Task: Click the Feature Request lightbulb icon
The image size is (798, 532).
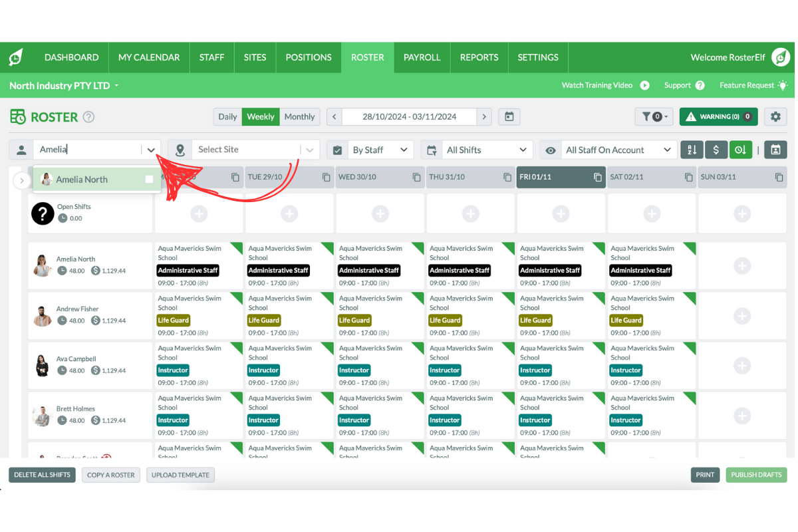Action: pos(782,85)
